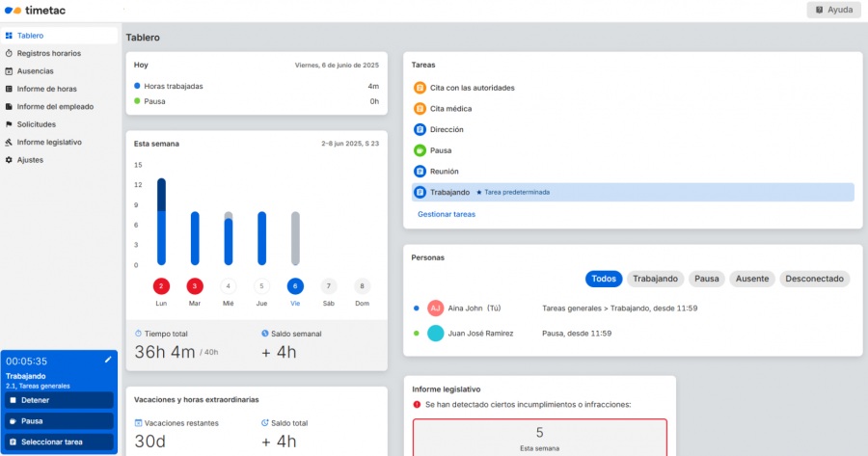This screenshot has height=456, width=868.
Task: Click Juan José Ramirez name
Action: [x=480, y=334]
